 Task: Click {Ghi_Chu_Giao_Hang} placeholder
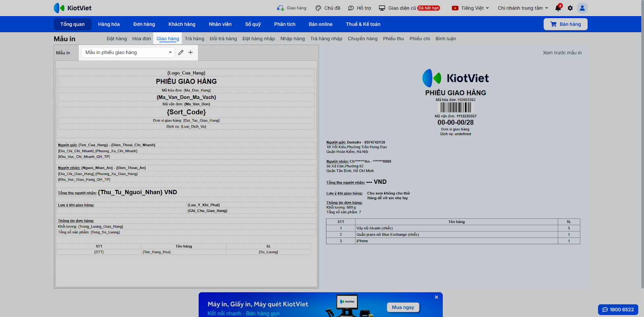(207, 211)
